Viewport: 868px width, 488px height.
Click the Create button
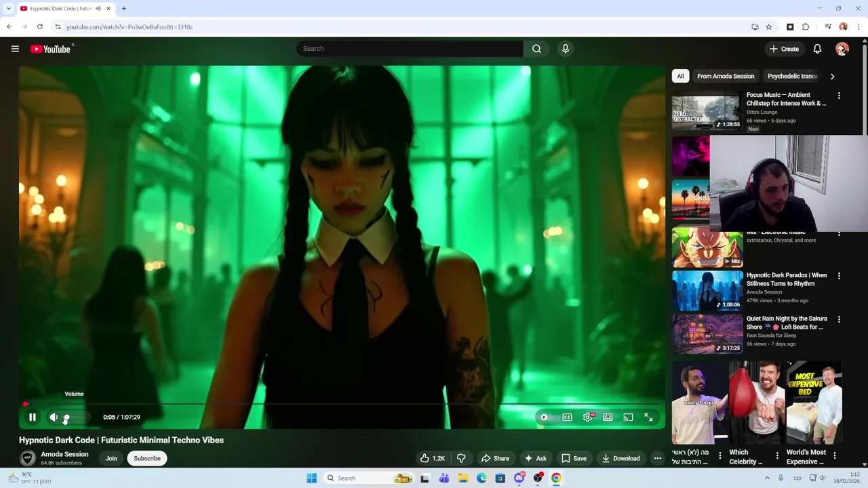click(784, 49)
